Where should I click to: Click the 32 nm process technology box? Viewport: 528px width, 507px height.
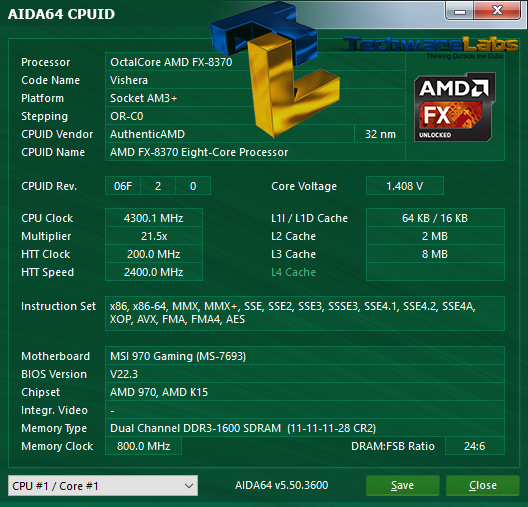click(x=380, y=134)
